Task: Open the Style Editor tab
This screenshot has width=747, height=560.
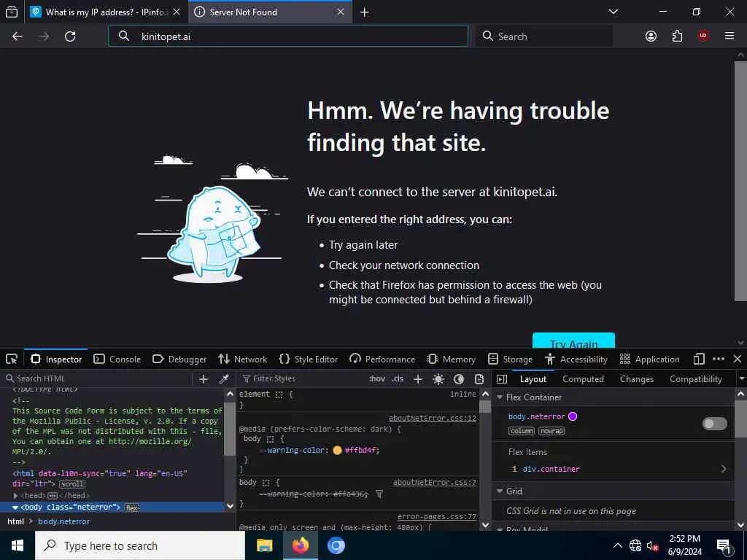Action: pos(309,359)
